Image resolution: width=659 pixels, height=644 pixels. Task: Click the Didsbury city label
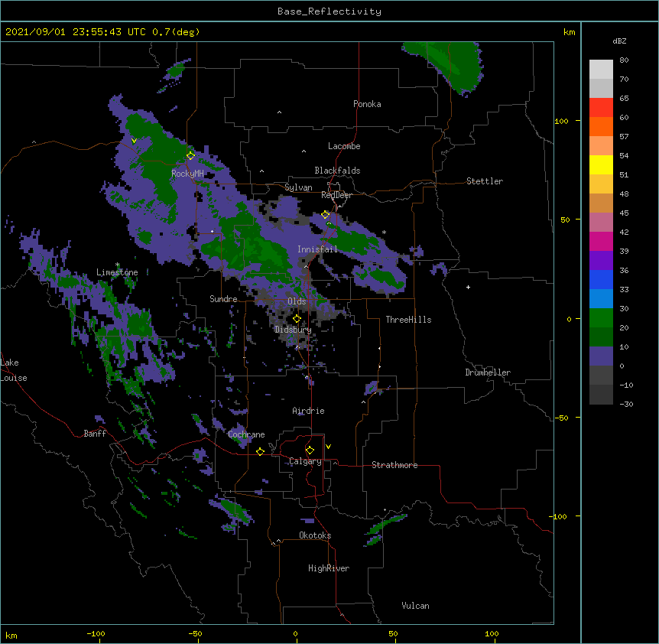coord(293,330)
